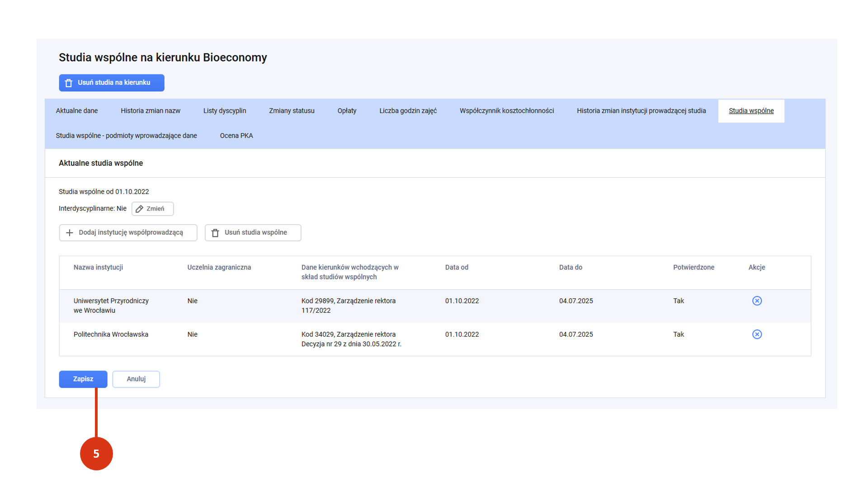The width and height of the screenshot is (868, 488).
Task: Open Liczba godzin zajęć tab
Action: point(408,111)
